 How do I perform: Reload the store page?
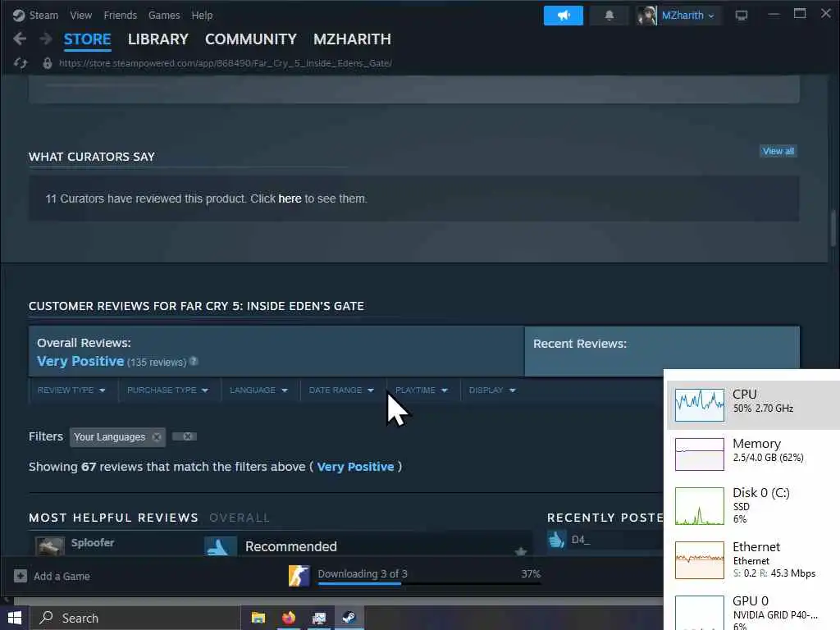21,63
